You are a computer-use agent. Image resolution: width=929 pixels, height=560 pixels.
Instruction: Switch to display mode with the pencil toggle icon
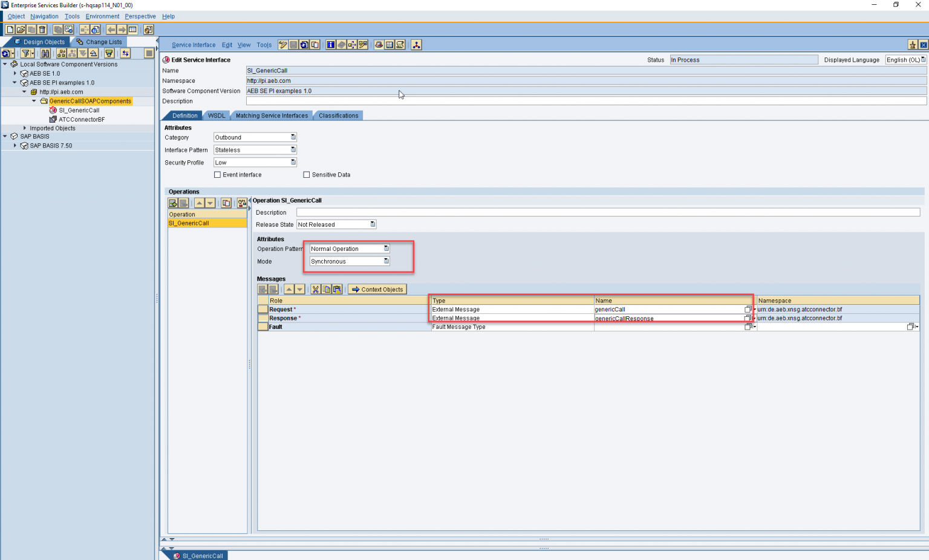[x=282, y=44]
